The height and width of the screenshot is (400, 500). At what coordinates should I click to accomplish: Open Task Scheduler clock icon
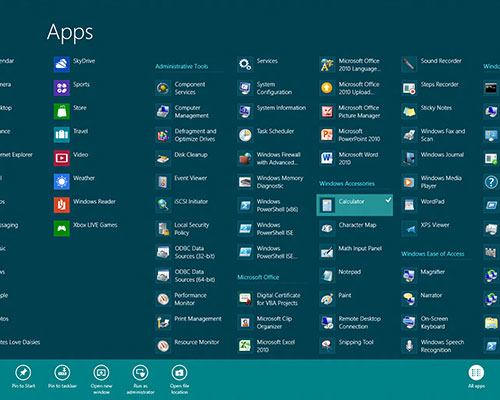(x=245, y=135)
